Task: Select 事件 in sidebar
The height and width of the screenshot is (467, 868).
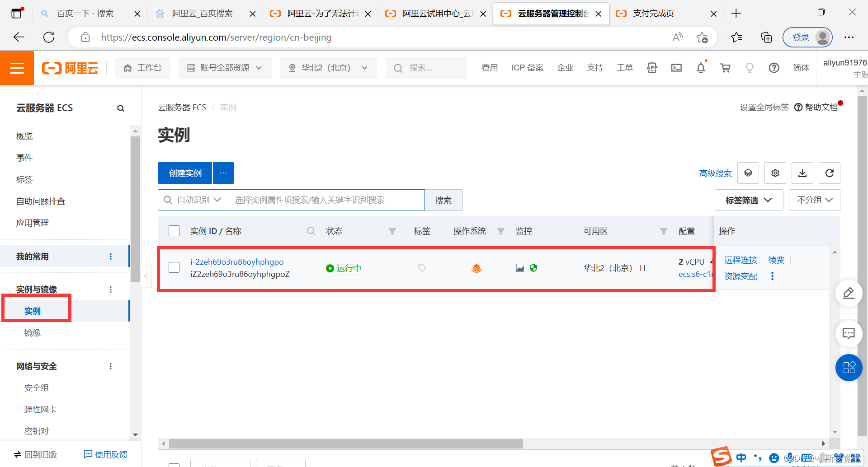Action: pyautogui.click(x=24, y=158)
